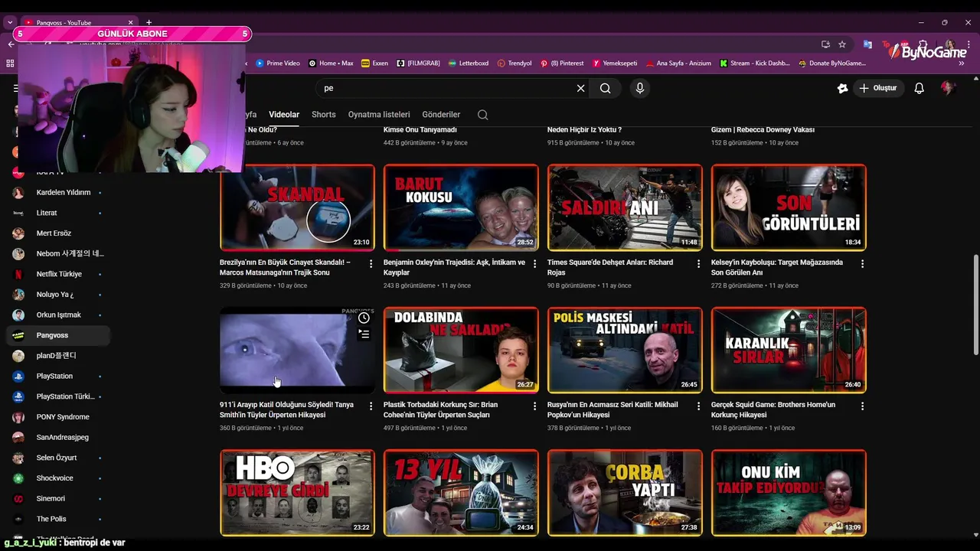980x551 pixels.
Task: Switch to the Shorts tab
Action: pos(324,115)
